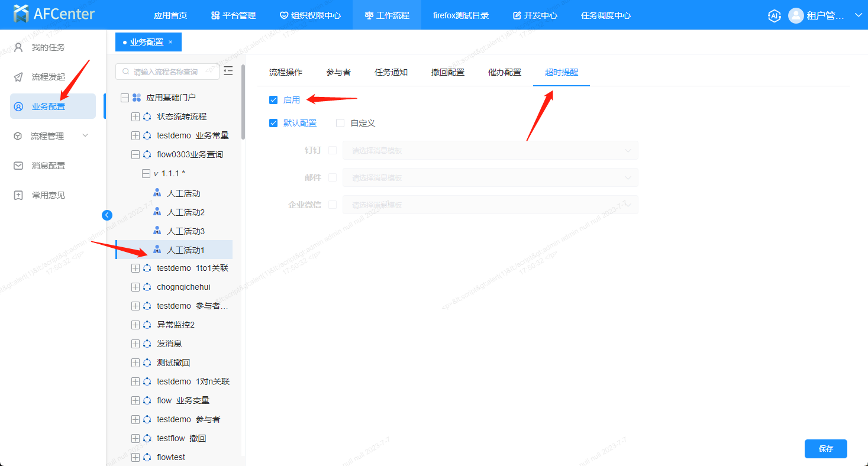Open the 催办配置 tab
868x466 pixels.
[504, 72]
